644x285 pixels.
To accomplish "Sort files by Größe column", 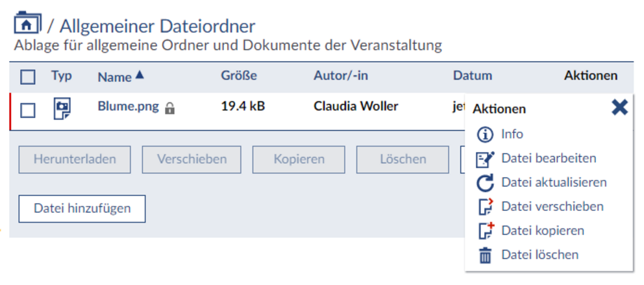I will 239,75.
